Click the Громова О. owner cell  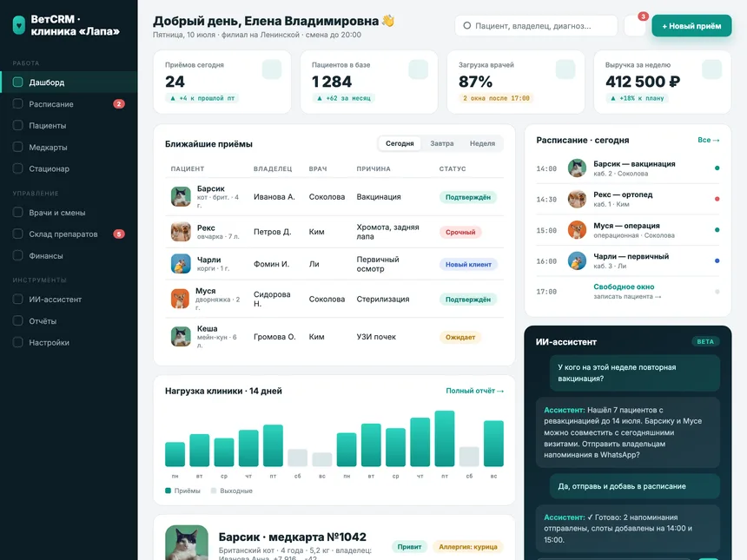coord(274,337)
